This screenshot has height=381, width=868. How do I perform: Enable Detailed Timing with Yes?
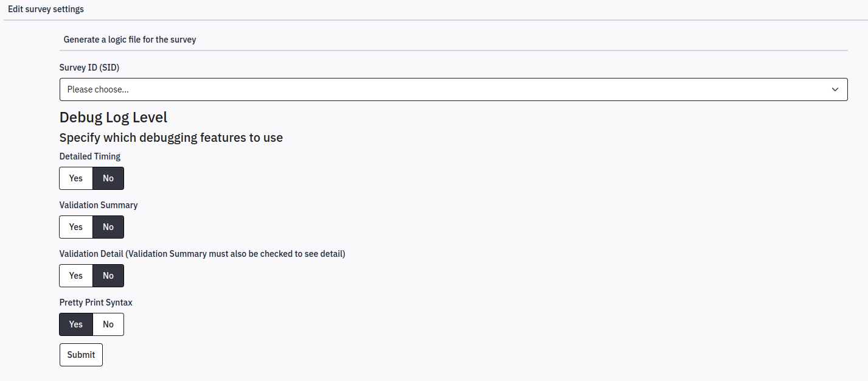(76, 178)
